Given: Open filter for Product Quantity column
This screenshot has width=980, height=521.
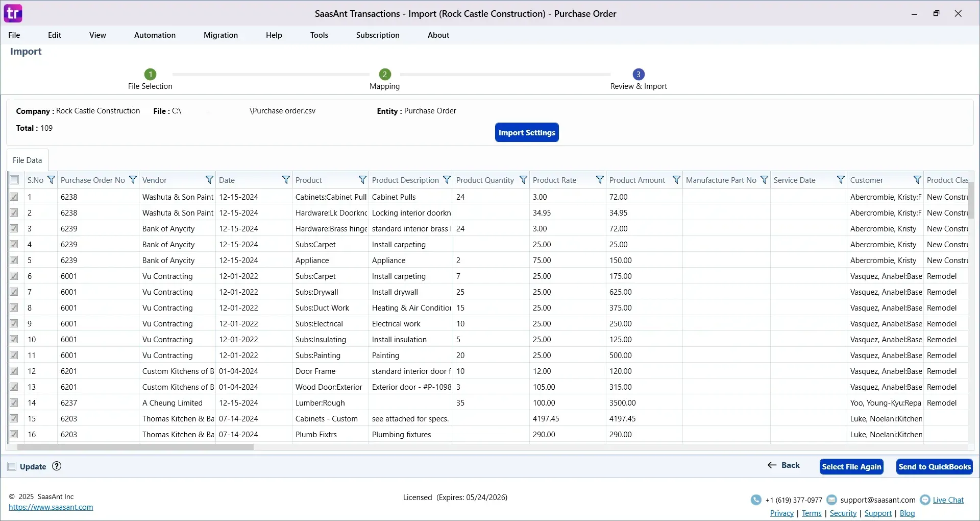Looking at the screenshot, I should [523, 180].
